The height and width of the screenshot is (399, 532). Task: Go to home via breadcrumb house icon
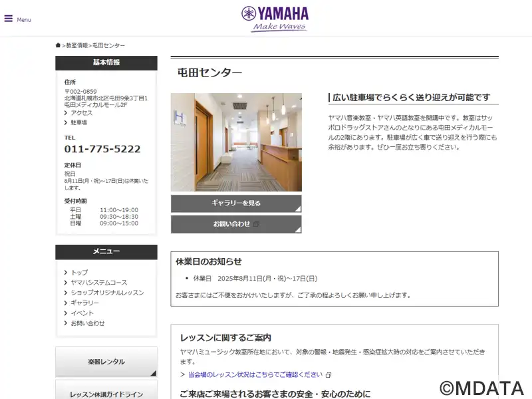coord(58,45)
